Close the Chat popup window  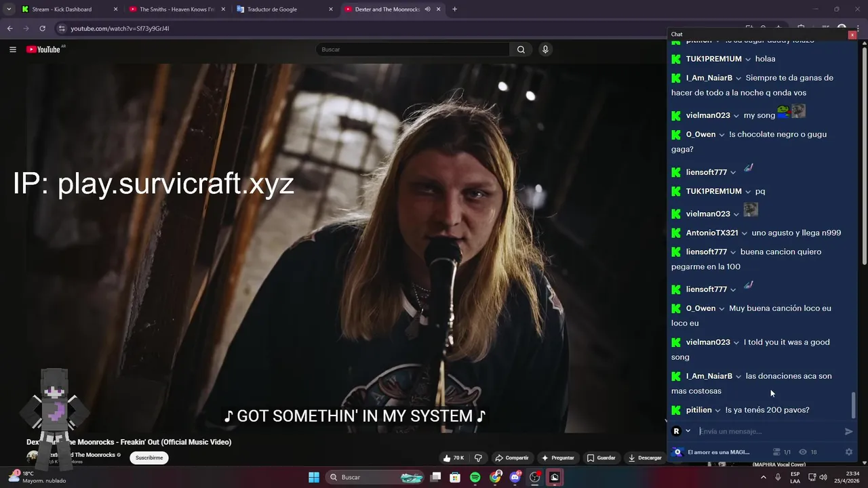(852, 35)
